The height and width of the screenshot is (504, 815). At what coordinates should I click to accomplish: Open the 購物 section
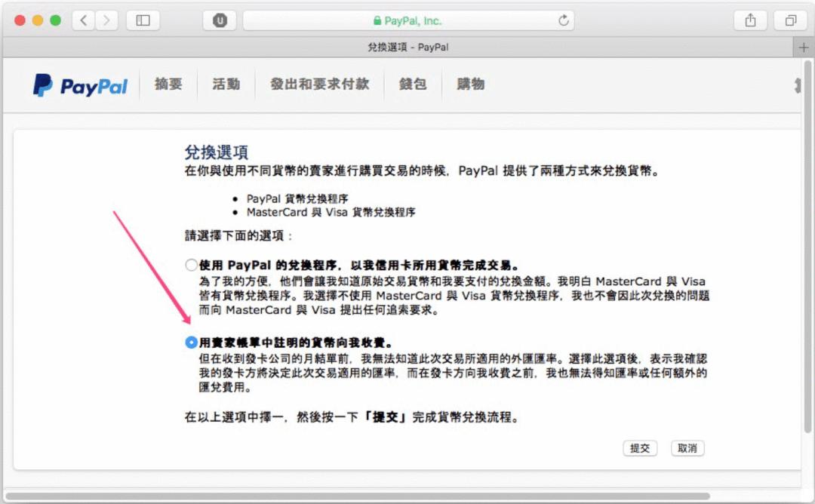[469, 85]
